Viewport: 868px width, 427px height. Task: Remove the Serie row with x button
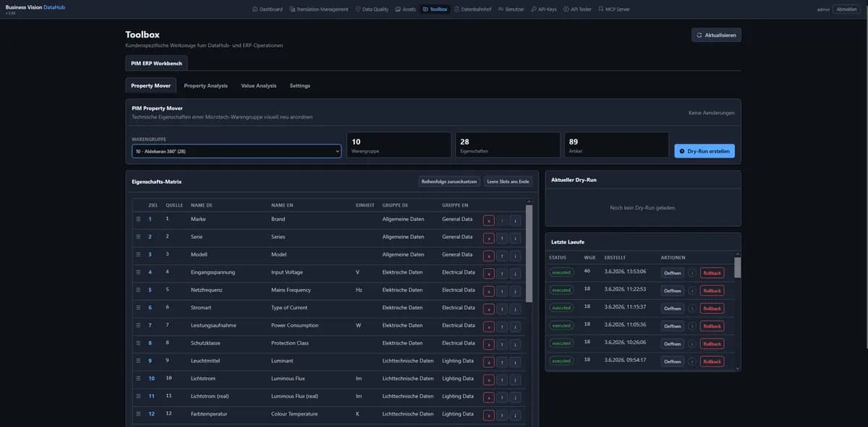(x=489, y=237)
